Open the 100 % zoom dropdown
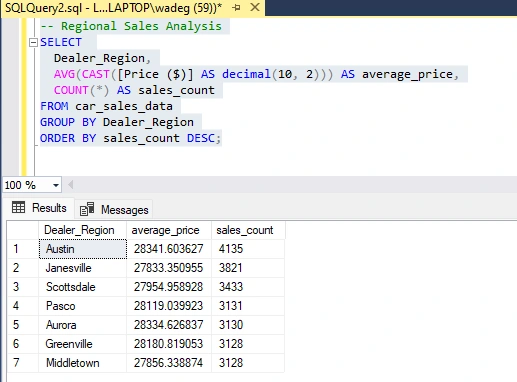Image resolution: width=517 pixels, height=382 pixels. pos(56,185)
